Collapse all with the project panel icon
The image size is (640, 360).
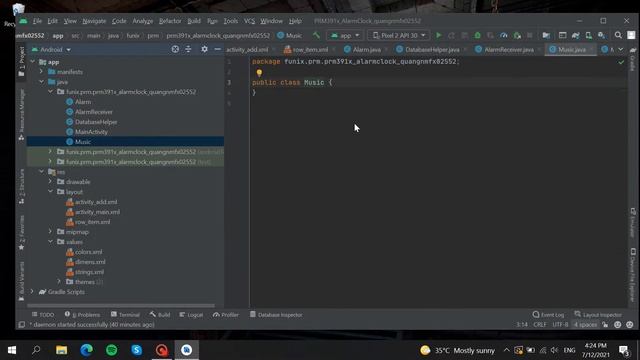point(188,49)
